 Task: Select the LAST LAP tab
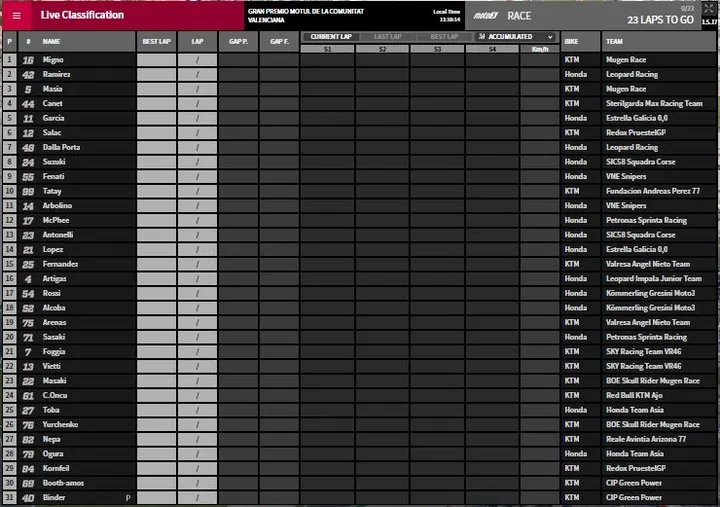tap(388, 37)
